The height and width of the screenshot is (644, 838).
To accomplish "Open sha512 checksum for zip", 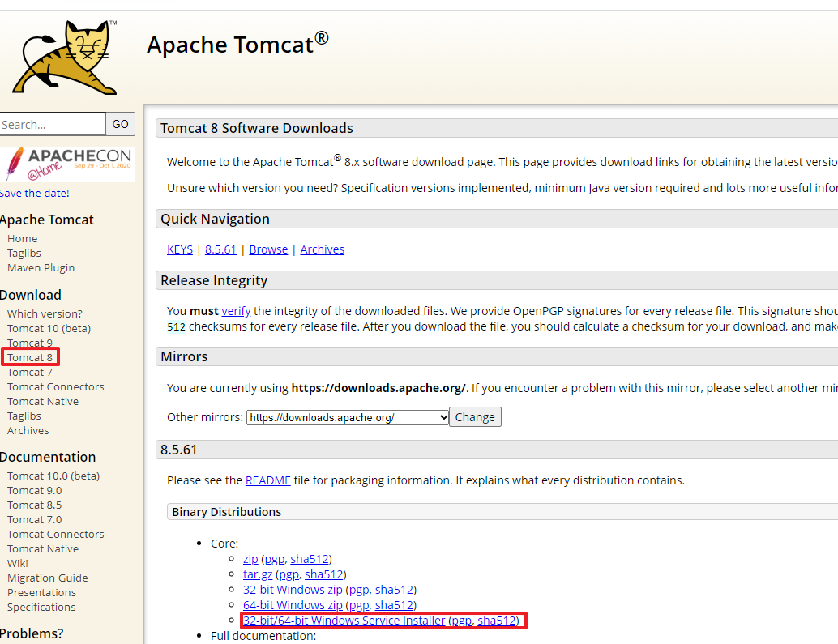I will click(310, 559).
